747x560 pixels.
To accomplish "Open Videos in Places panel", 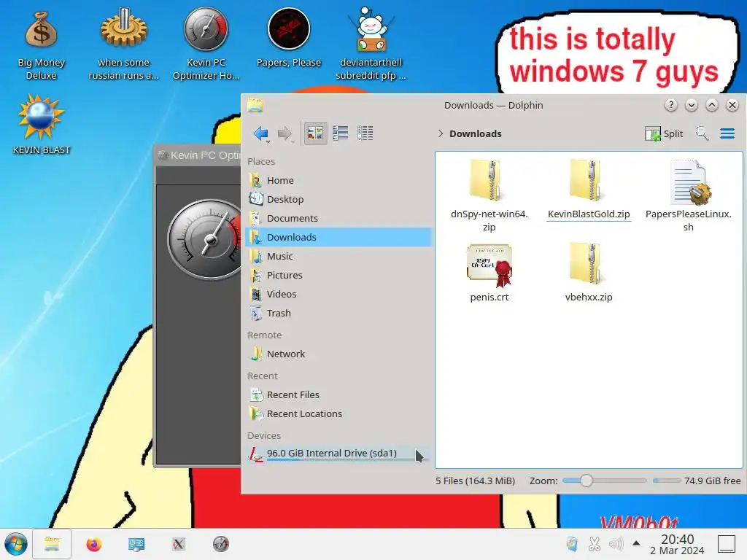I will (x=338, y=295).
